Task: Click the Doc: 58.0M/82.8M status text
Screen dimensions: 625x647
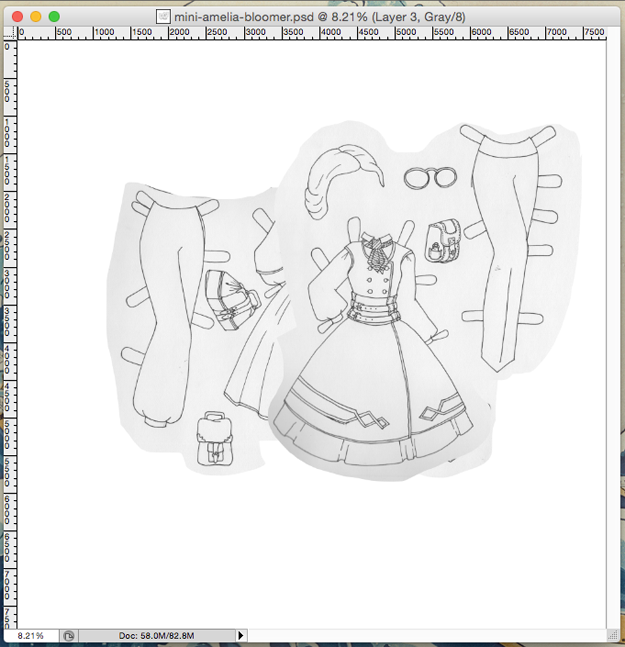Action: click(x=156, y=635)
